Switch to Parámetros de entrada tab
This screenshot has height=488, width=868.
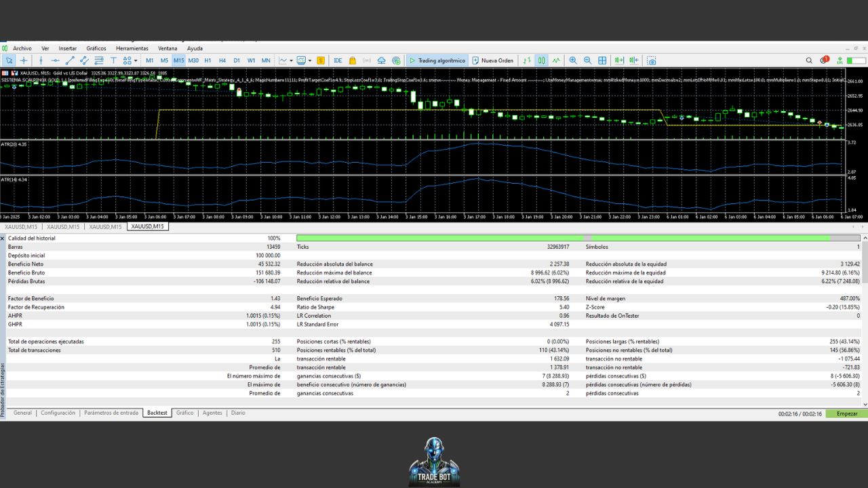tap(111, 413)
